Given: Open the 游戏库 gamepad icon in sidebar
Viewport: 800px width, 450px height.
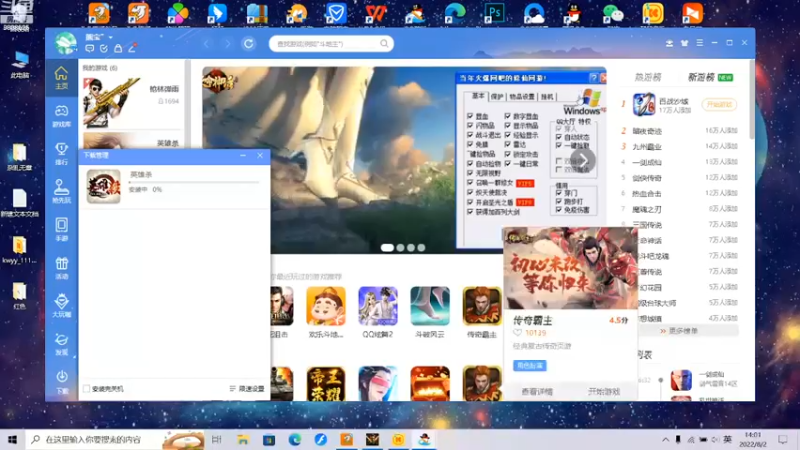Looking at the screenshot, I should [61, 116].
